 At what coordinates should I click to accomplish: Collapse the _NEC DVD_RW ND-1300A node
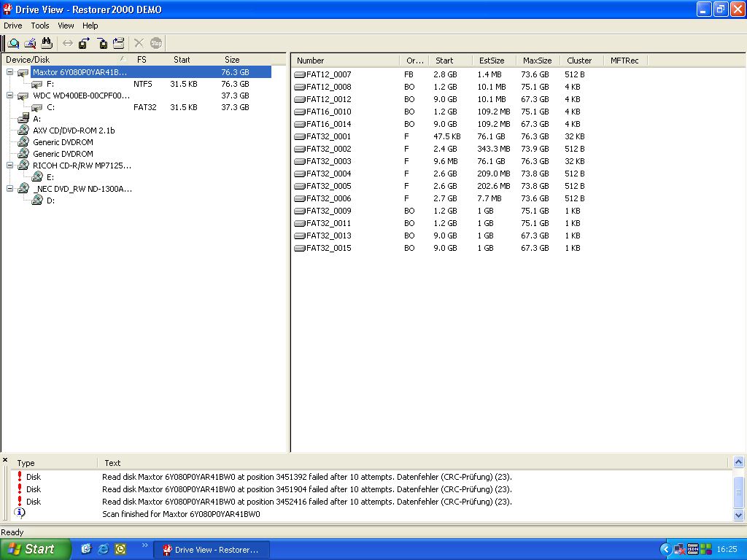[x=9, y=189]
